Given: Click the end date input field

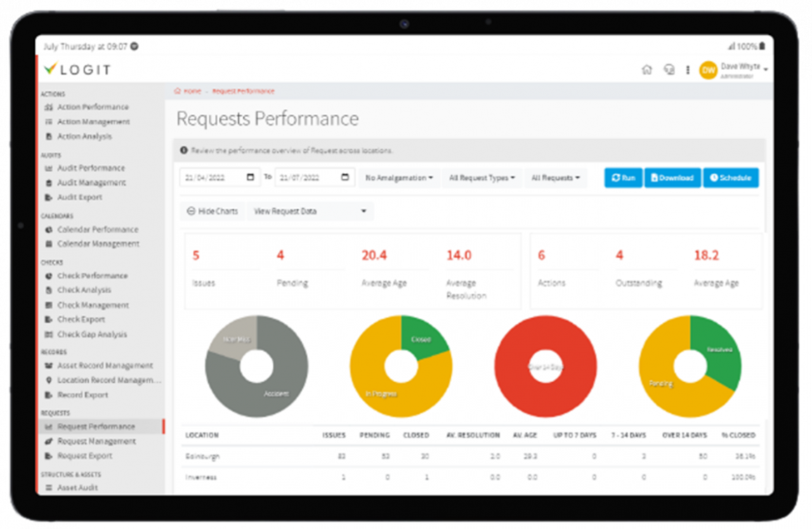Looking at the screenshot, I should click(315, 178).
